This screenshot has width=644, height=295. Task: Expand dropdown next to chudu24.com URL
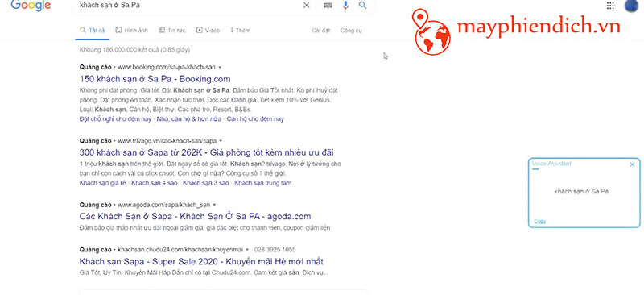coord(247,250)
